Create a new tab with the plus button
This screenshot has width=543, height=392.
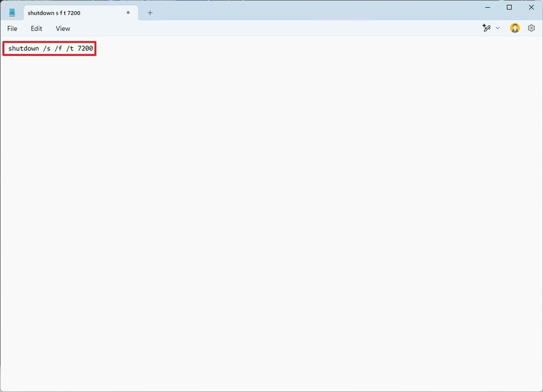[x=149, y=12]
